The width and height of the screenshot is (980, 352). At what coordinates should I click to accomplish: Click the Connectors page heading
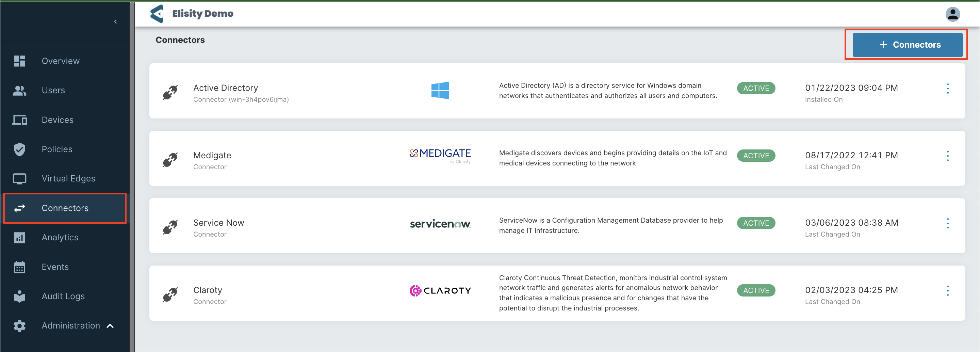pos(180,40)
